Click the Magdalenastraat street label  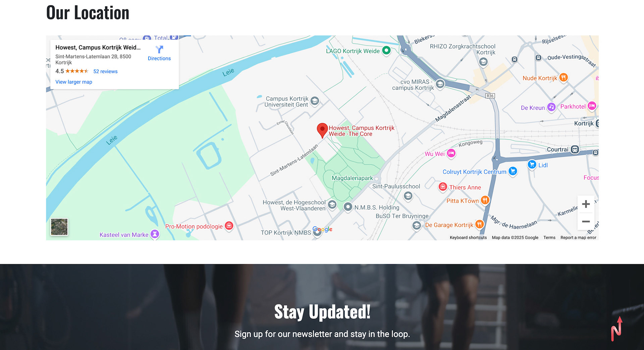453,108
